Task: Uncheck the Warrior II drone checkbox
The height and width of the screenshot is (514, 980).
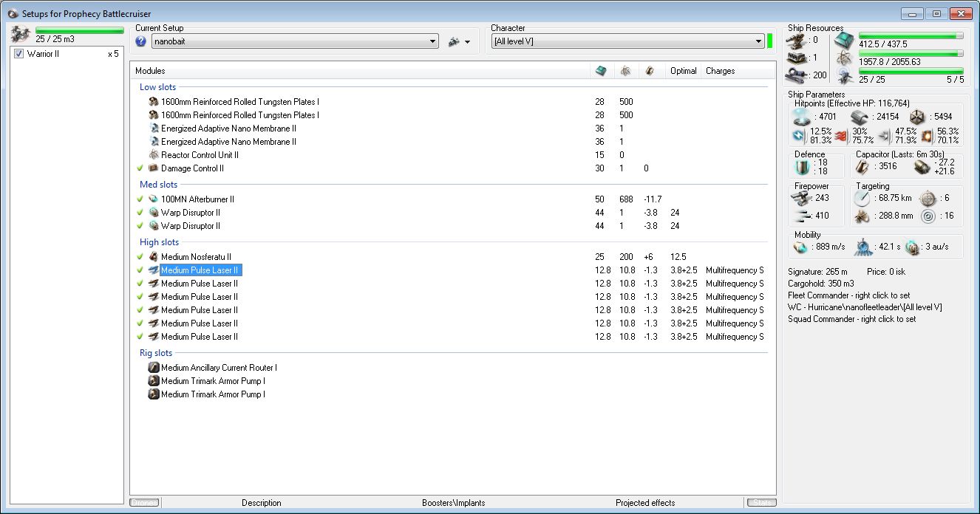Action: pyautogui.click(x=19, y=54)
